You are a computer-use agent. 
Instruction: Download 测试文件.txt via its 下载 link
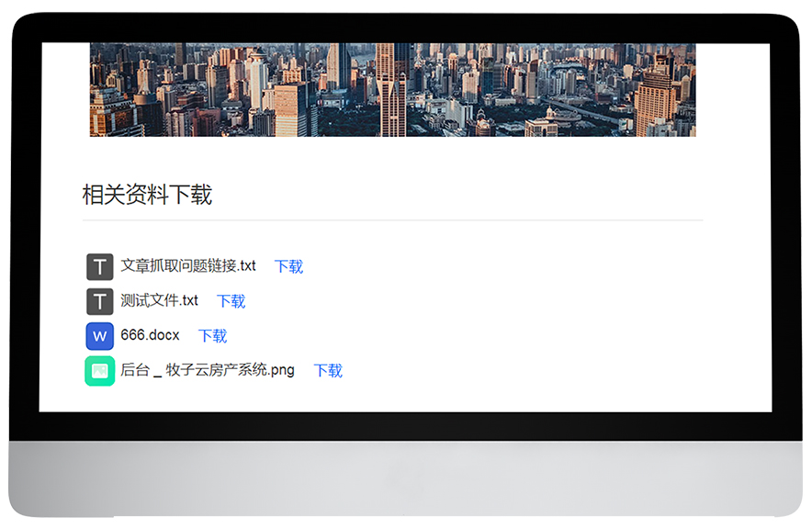coord(231,301)
